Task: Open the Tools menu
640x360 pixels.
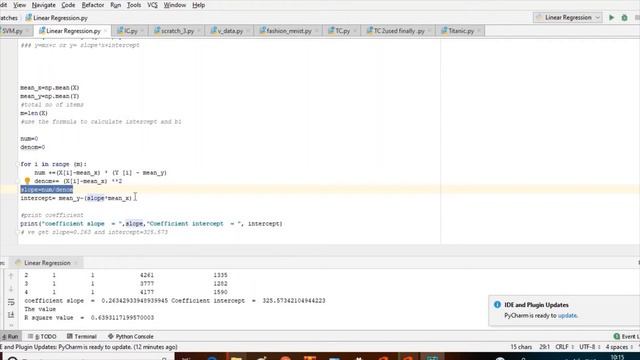Action: (x=134, y=5)
